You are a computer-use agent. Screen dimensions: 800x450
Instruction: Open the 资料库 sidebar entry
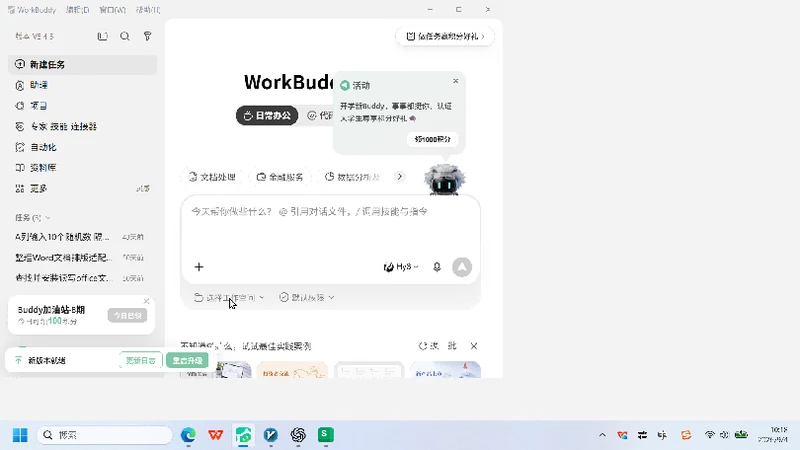(x=82, y=168)
